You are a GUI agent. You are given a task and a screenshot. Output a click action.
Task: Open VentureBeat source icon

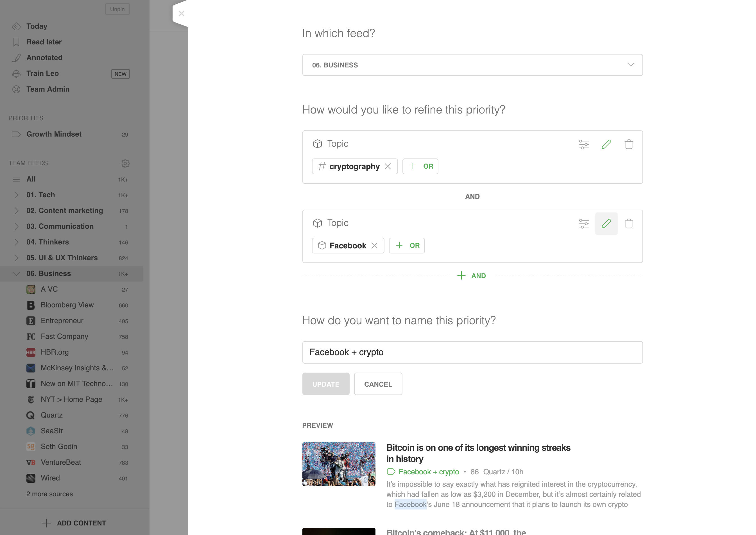[31, 463]
